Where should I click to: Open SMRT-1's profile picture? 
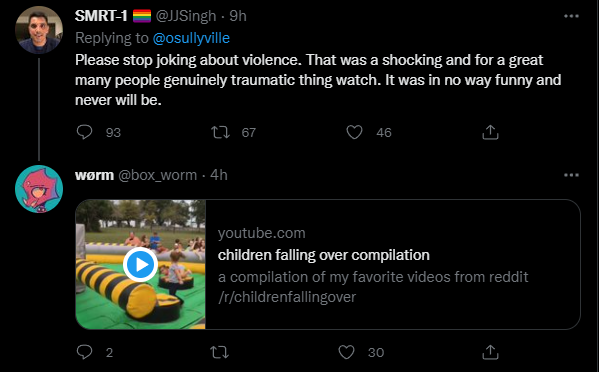click(x=39, y=30)
